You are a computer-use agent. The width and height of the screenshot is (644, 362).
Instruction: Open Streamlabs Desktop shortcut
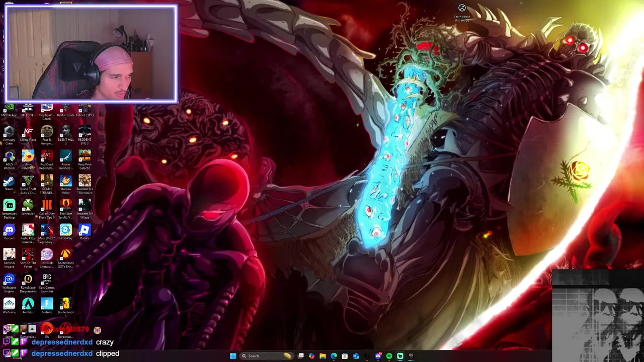(9, 209)
